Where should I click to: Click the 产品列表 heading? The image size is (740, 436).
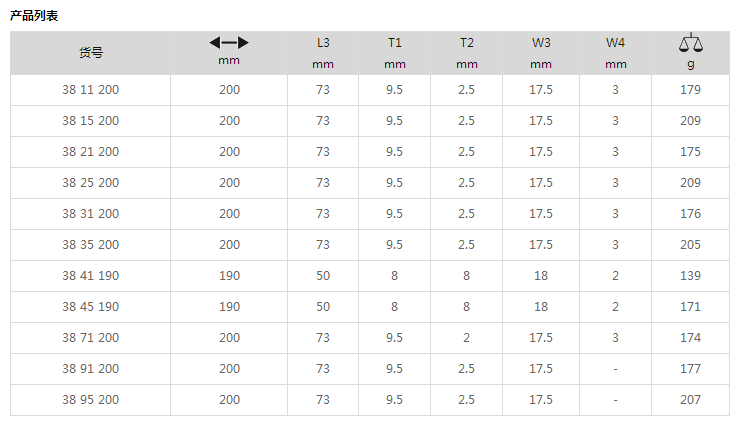[34, 16]
